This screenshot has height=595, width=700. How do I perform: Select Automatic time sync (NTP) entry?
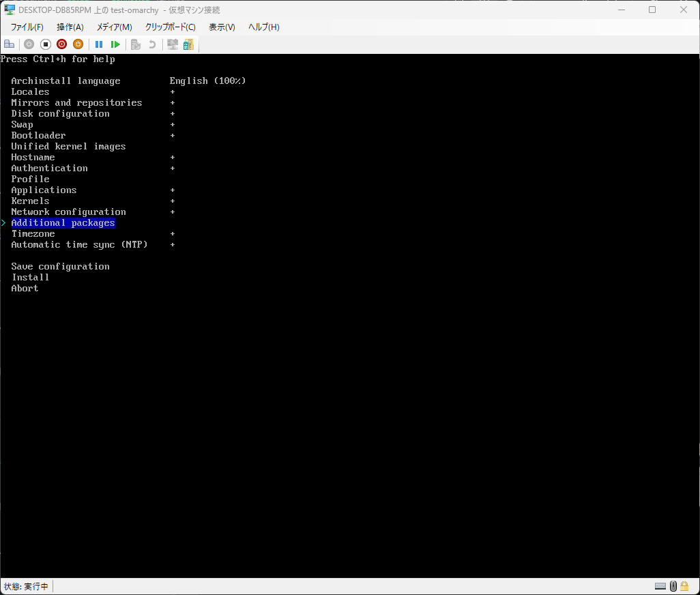pyautogui.click(x=79, y=244)
